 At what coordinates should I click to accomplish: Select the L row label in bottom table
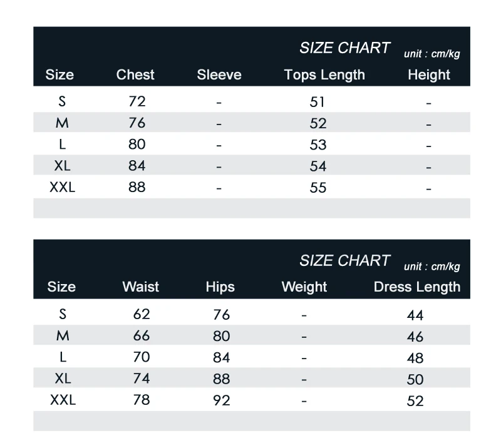[63, 357]
